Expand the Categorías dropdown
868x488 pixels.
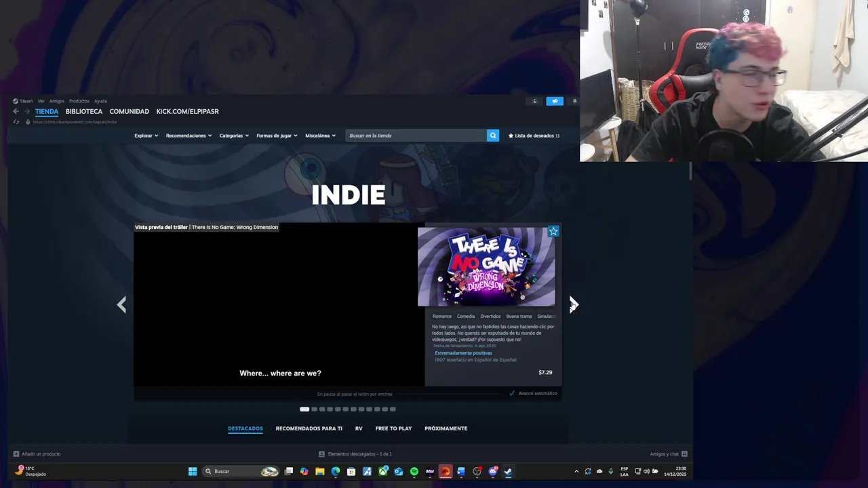click(234, 136)
